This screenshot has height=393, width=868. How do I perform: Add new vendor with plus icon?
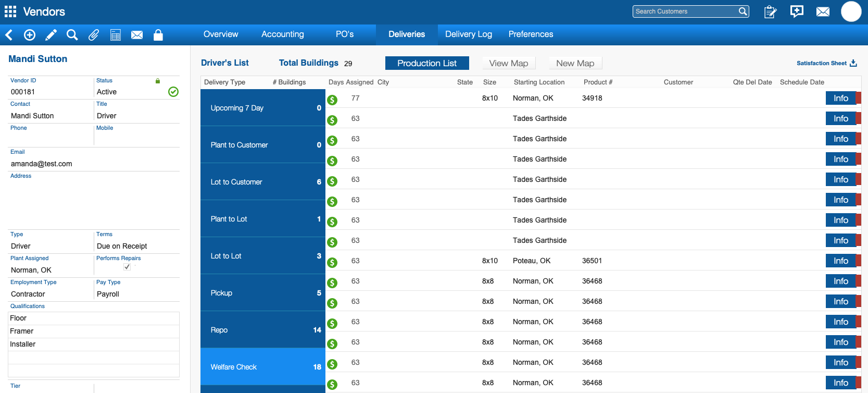(30, 35)
